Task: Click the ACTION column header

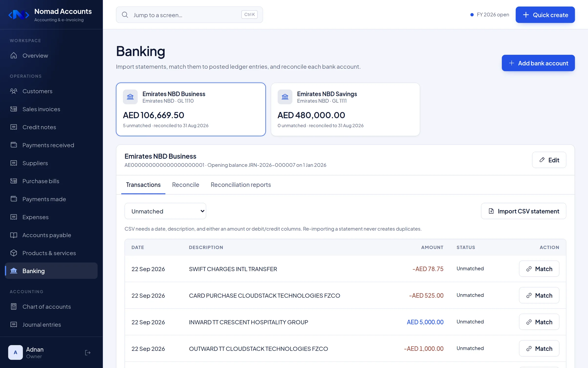Action: tap(549, 247)
